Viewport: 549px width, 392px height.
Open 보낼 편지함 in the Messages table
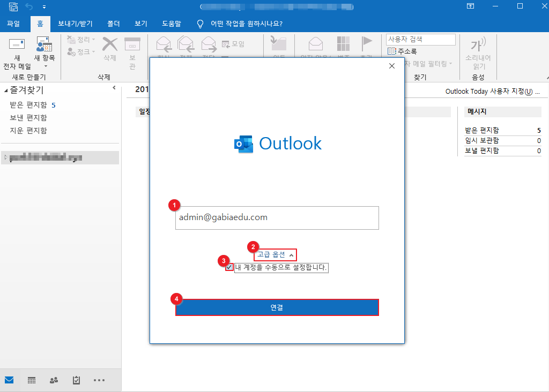tap(482, 150)
